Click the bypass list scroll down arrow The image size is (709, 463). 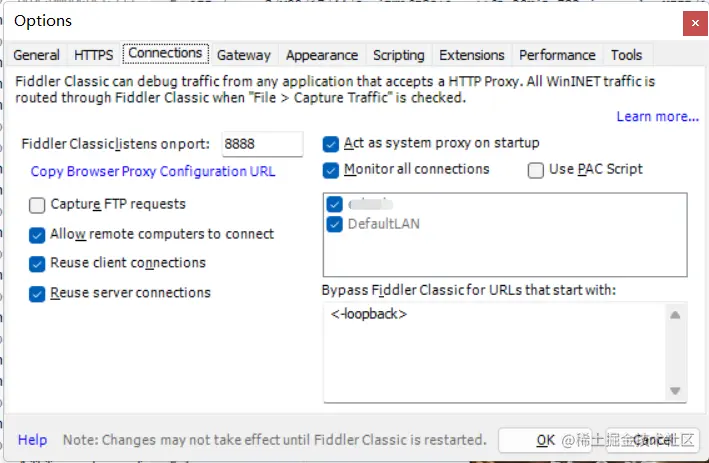click(675, 391)
